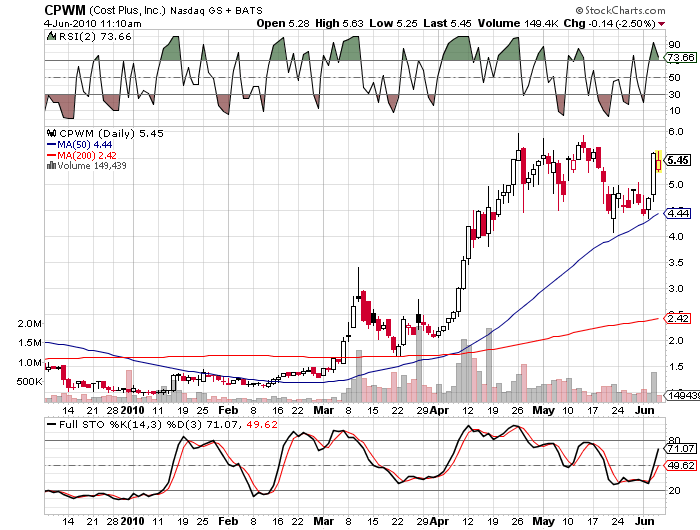
Task: Click the 149439 volume tag
Action: [x=682, y=395]
